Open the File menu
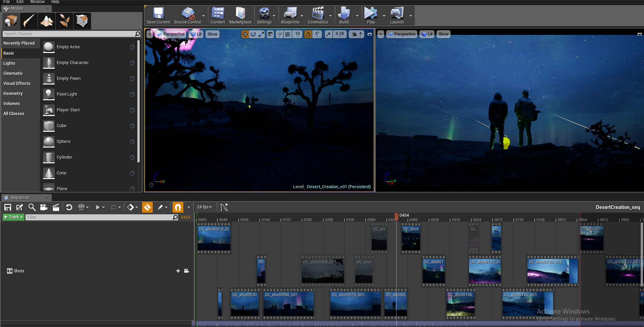644x327 pixels. pyautogui.click(x=6, y=2)
